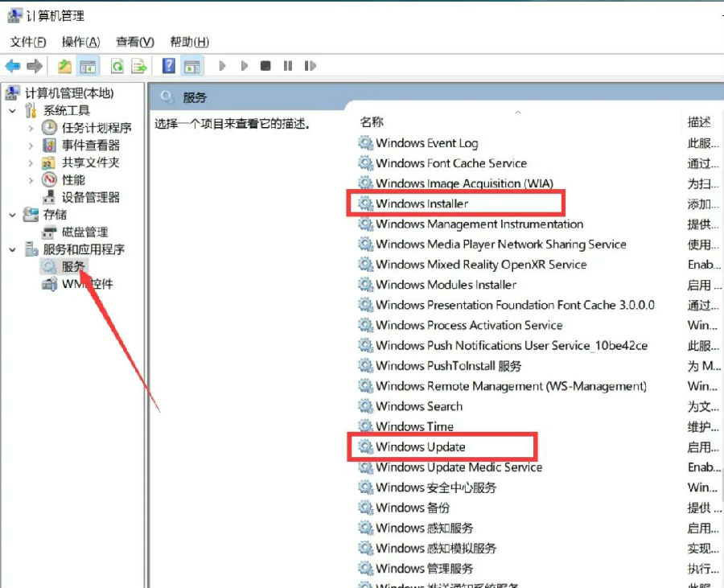
Task: Expand the 任务计划程序 node chevron
Action: [x=31, y=128]
